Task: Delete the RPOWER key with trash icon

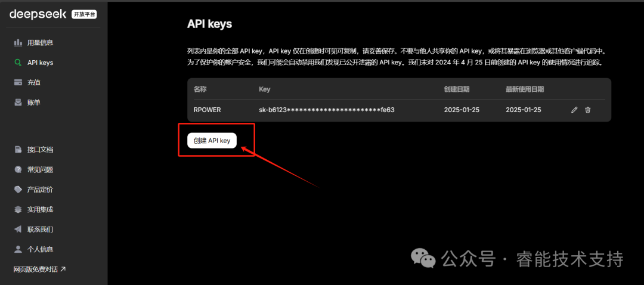Action: [588, 110]
